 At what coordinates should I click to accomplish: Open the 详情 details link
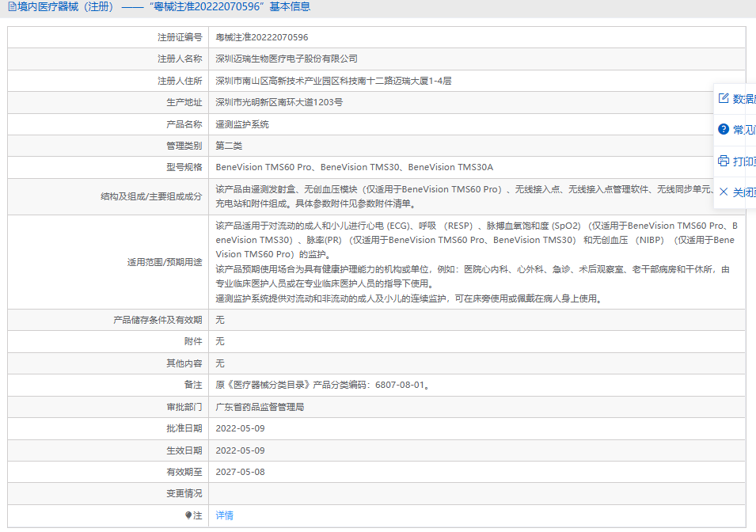coord(225,515)
